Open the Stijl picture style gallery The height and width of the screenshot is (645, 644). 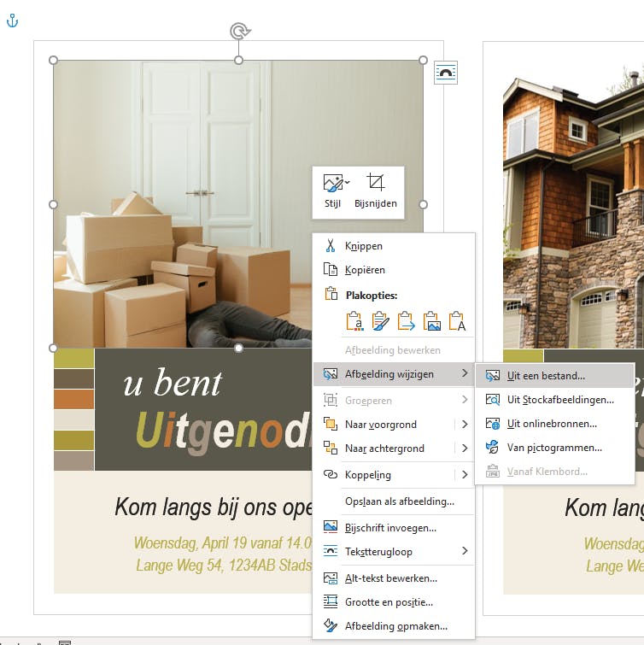click(x=335, y=191)
